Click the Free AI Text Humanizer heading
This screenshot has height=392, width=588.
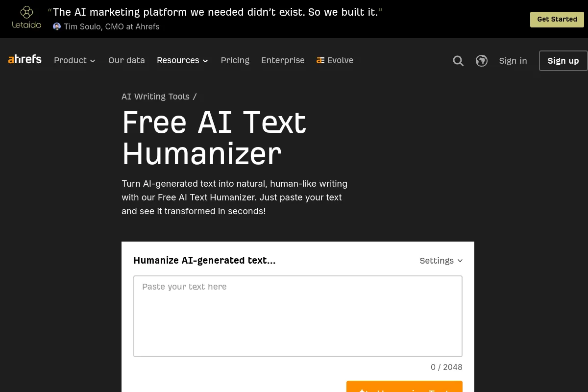pyautogui.click(x=214, y=138)
